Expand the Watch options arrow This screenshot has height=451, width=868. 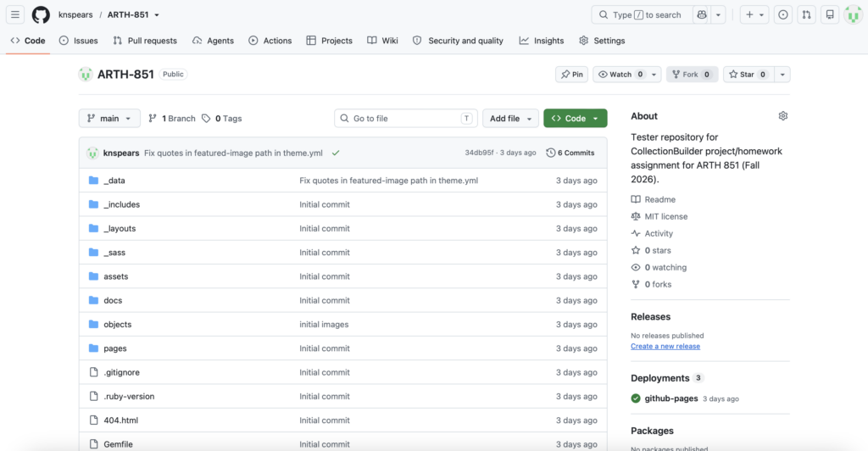[x=654, y=74]
